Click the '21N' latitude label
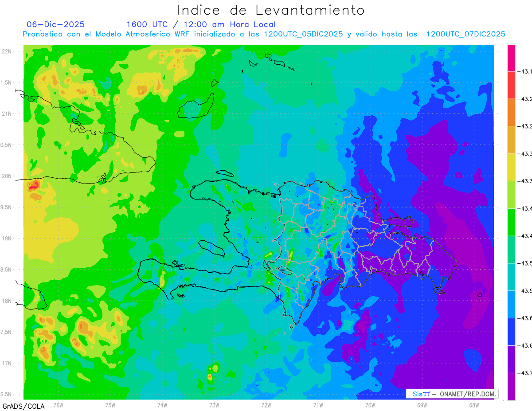 (7, 114)
